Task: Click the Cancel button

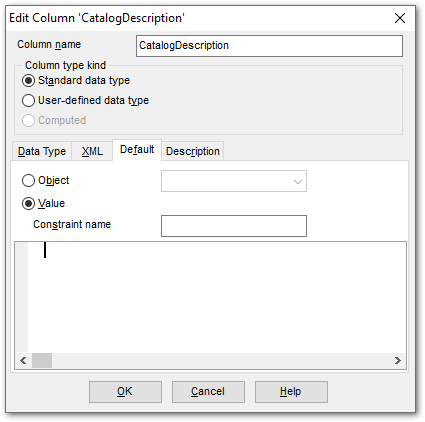Action: (208, 392)
